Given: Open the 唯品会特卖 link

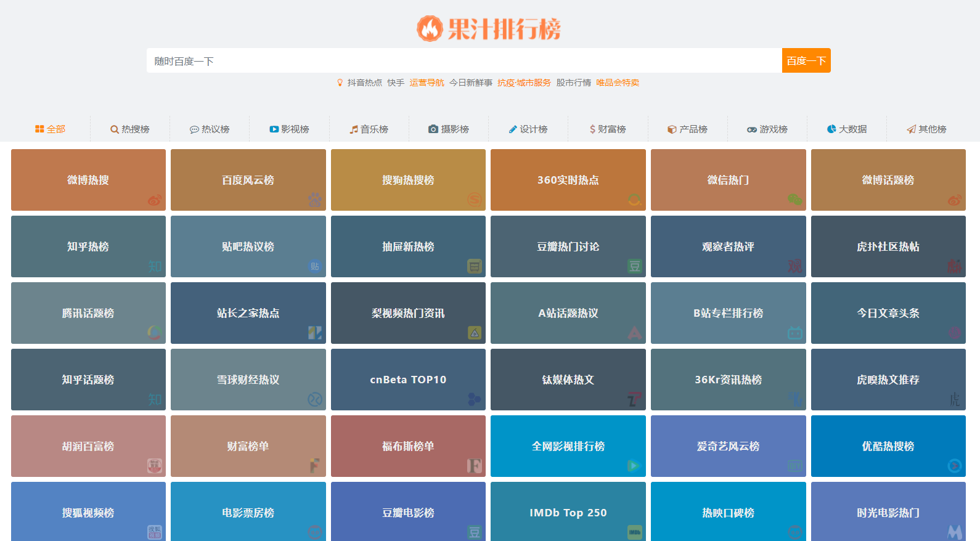Looking at the screenshot, I should click(618, 83).
